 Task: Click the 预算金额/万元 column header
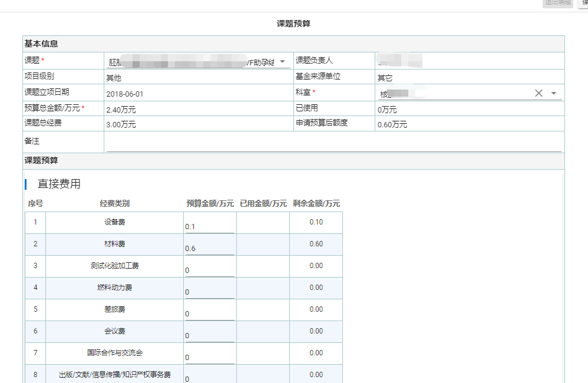click(210, 204)
